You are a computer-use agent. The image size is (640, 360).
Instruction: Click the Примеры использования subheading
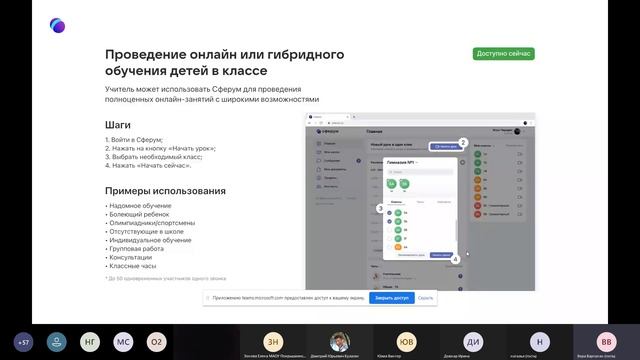165,191
